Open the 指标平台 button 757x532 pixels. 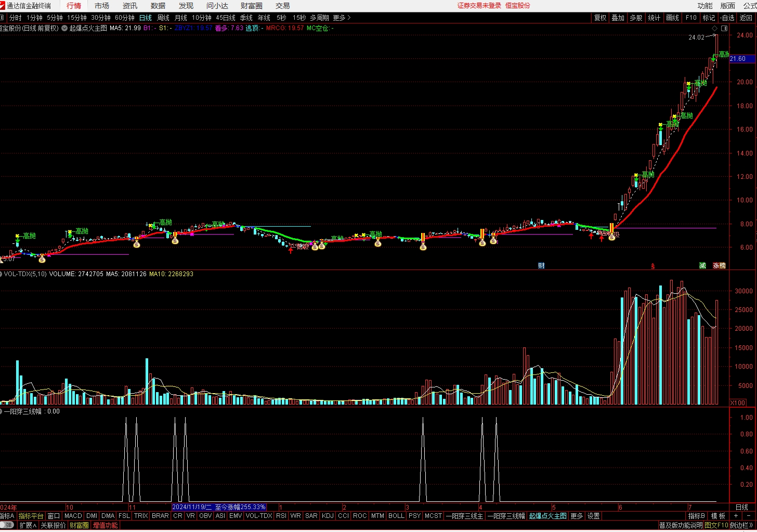click(31, 516)
